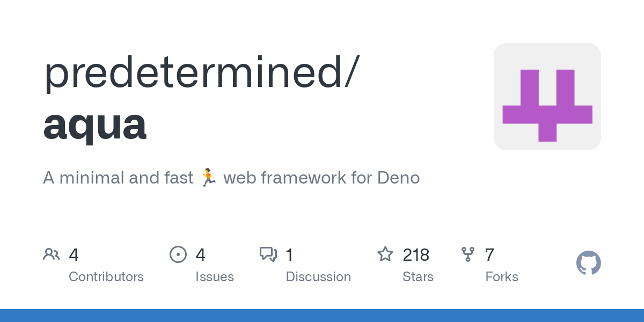Click the "Discussion" label
The image size is (644, 322).
(x=318, y=277)
